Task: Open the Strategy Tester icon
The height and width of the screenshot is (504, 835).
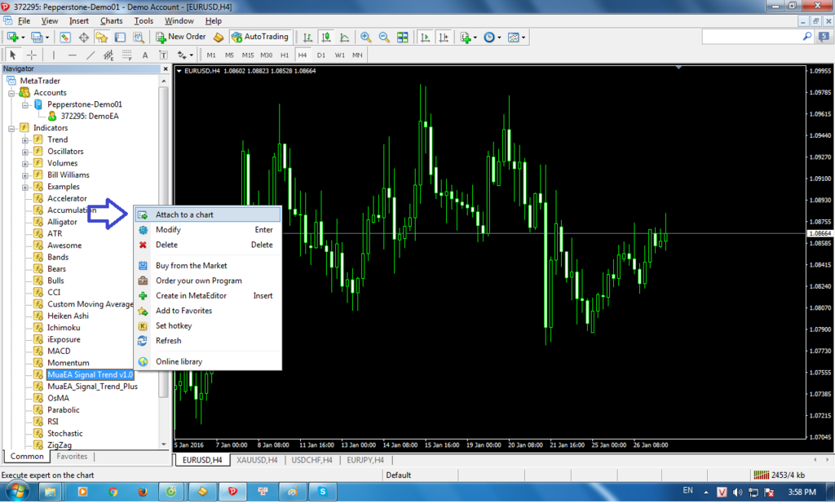Action: pyautogui.click(x=139, y=37)
